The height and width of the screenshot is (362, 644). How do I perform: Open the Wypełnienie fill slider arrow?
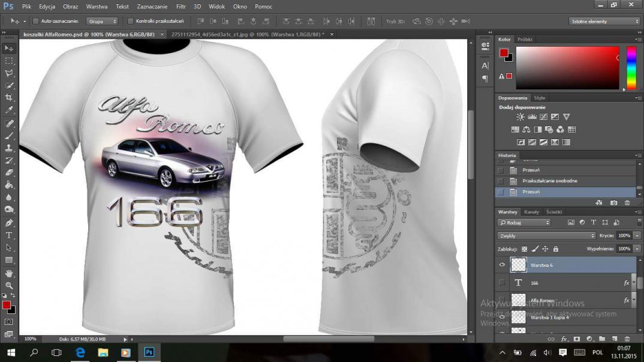pos(637,249)
